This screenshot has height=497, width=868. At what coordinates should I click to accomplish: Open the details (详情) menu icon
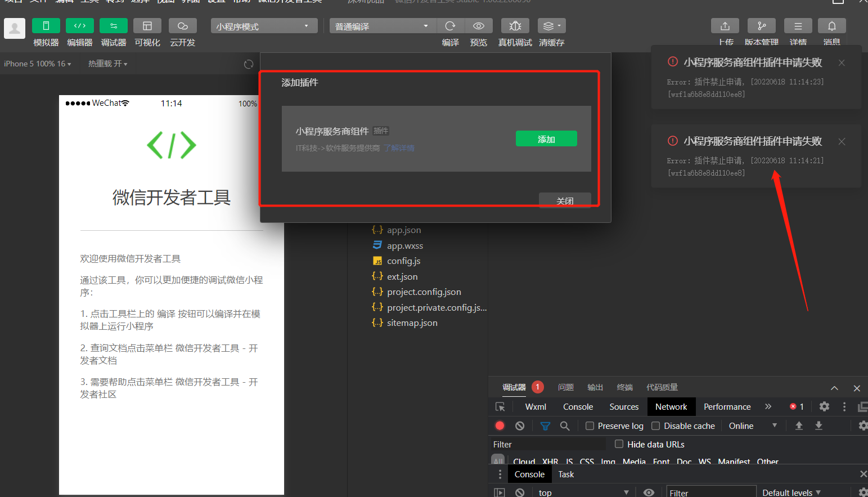pos(798,26)
